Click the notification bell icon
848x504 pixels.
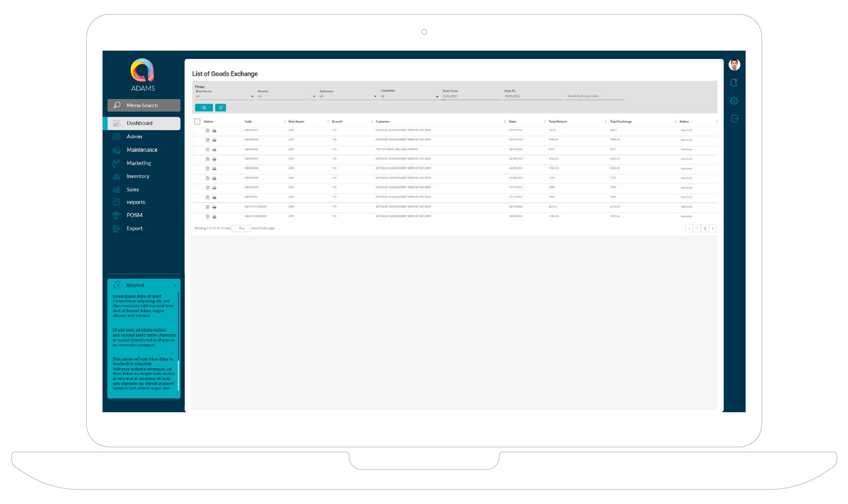(734, 83)
